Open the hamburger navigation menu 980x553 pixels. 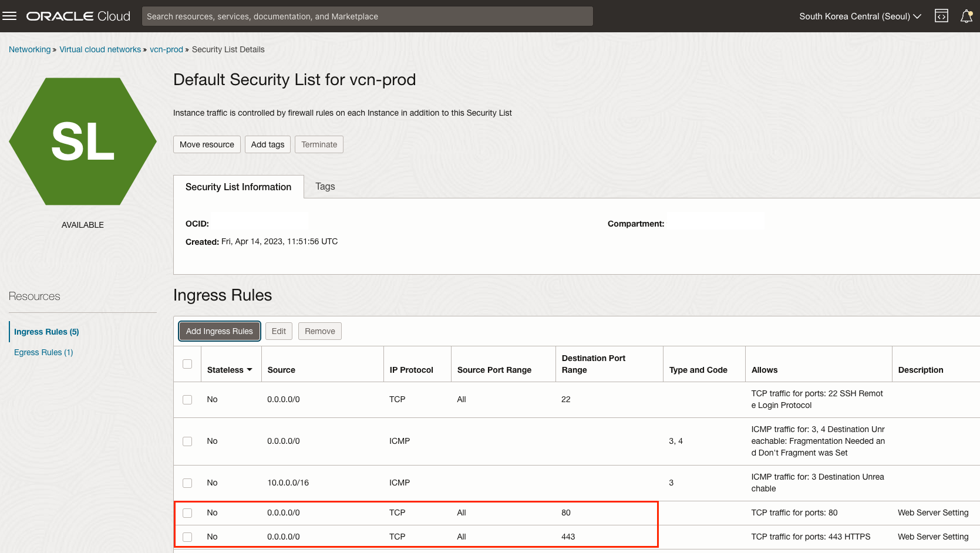click(9, 16)
